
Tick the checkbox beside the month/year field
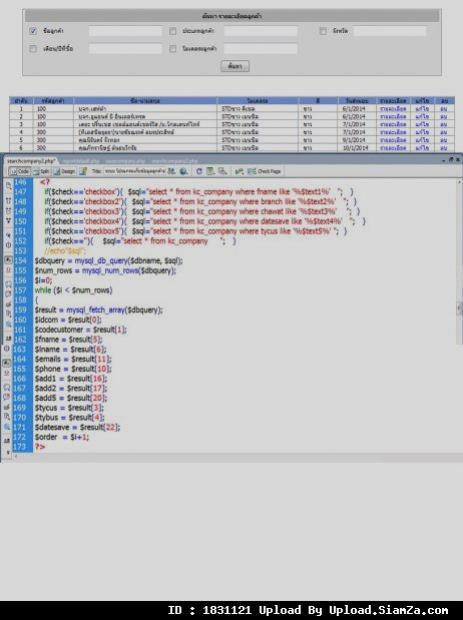(33, 49)
